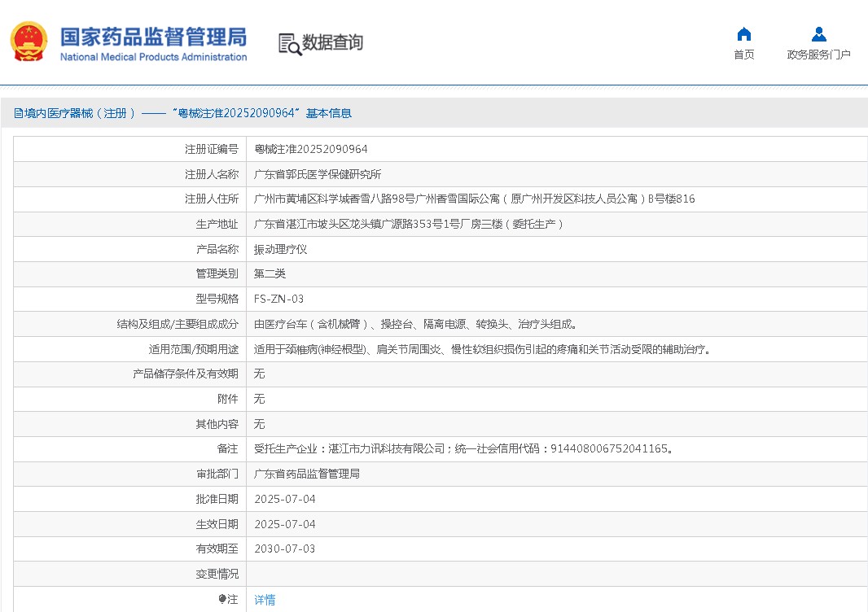This screenshot has height=612, width=868.
Task: Click the 其他内容 row label
Action: pyautogui.click(x=217, y=425)
